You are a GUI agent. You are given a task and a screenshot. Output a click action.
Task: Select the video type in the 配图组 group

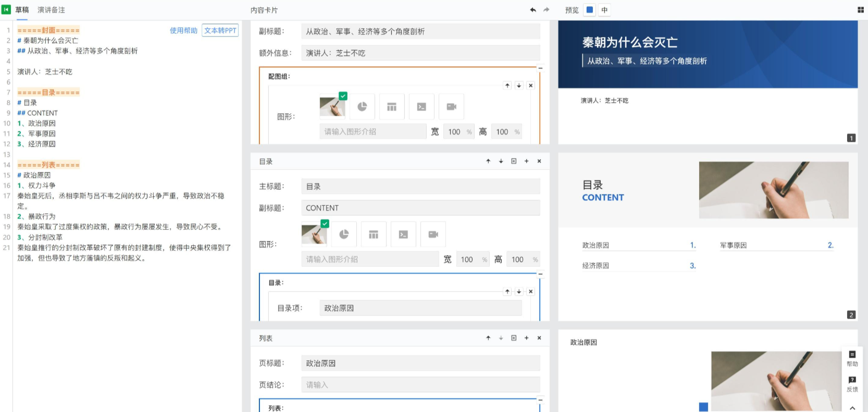pyautogui.click(x=451, y=106)
